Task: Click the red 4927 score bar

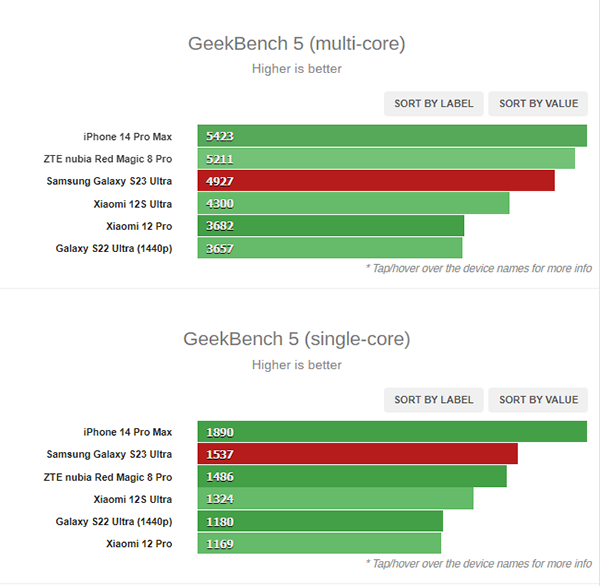Action: pyautogui.click(x=376, y=181)
